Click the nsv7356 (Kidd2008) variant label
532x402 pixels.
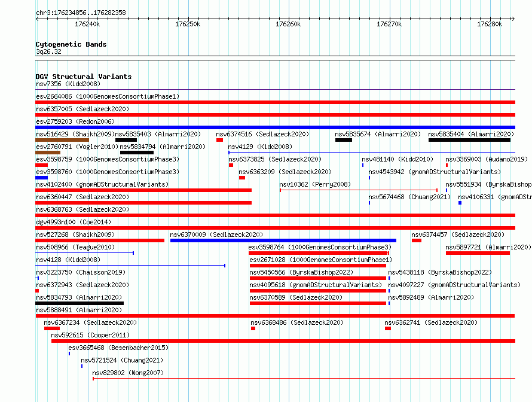(68, 84)
